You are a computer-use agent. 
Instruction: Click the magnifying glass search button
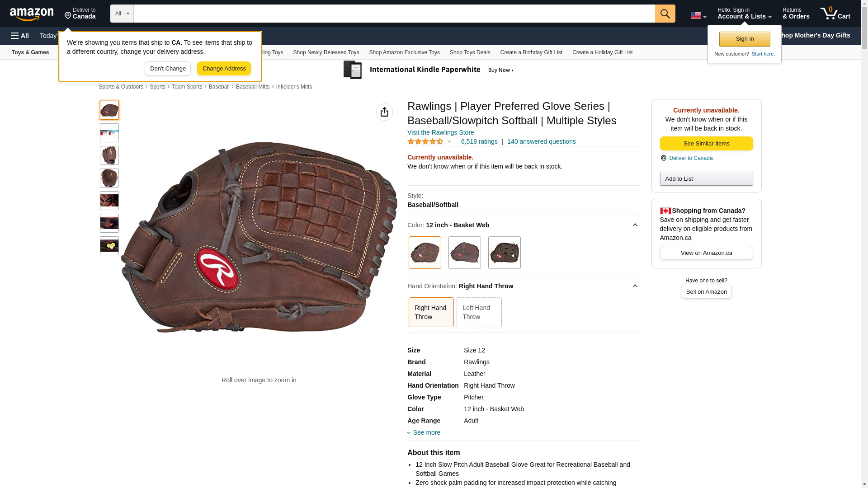coord(665,14)
